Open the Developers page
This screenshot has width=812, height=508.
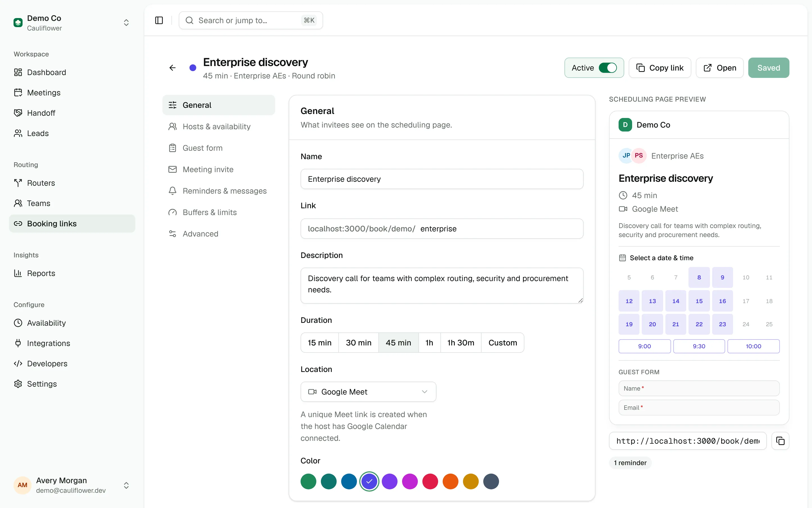point(72,364)
